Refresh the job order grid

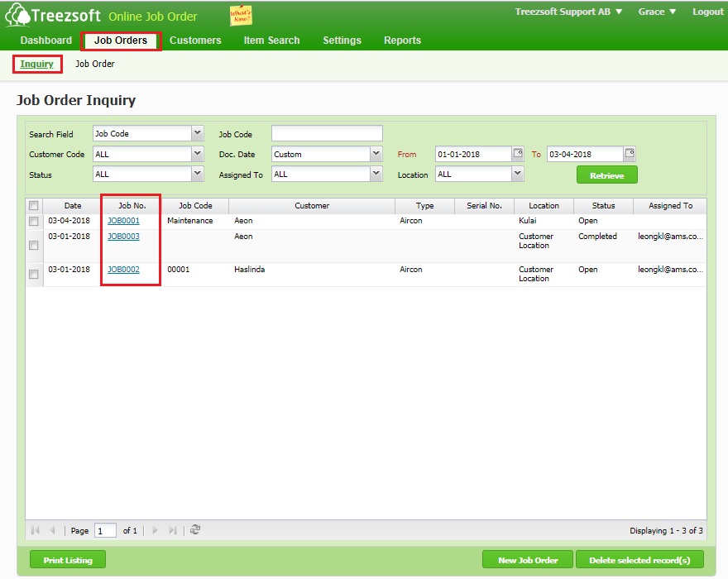(195, 529)
